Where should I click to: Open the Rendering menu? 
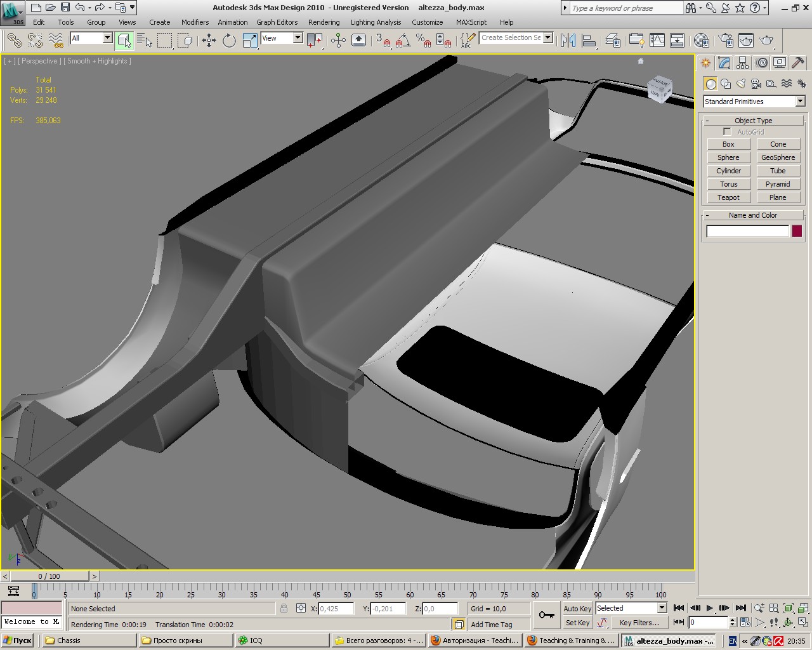324,22
